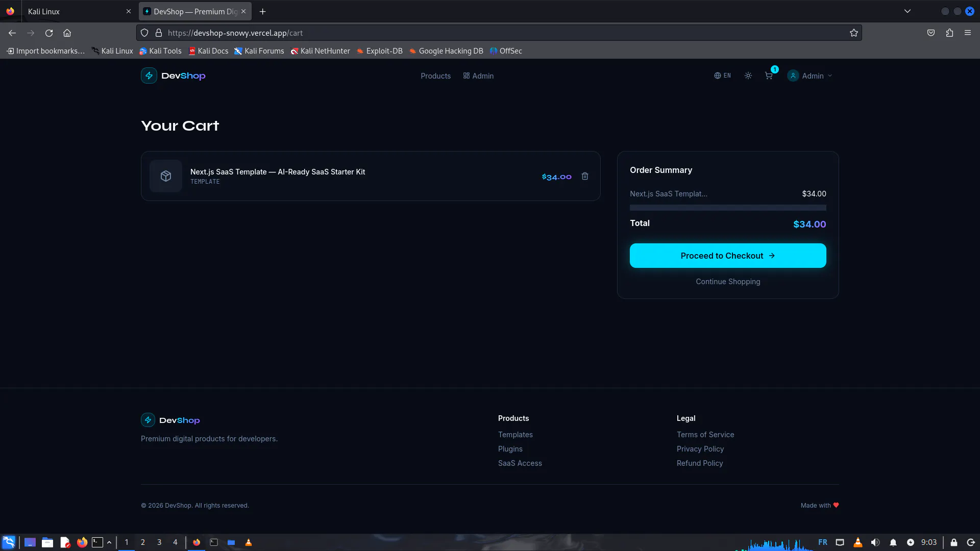Toggle the light/dark theme sun icon

coord(748,76)
